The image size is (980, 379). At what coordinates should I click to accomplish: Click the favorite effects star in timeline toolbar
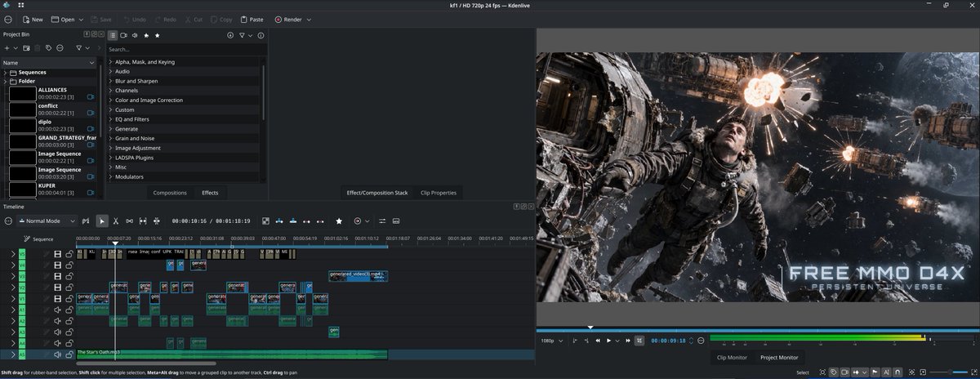point(339,221)
